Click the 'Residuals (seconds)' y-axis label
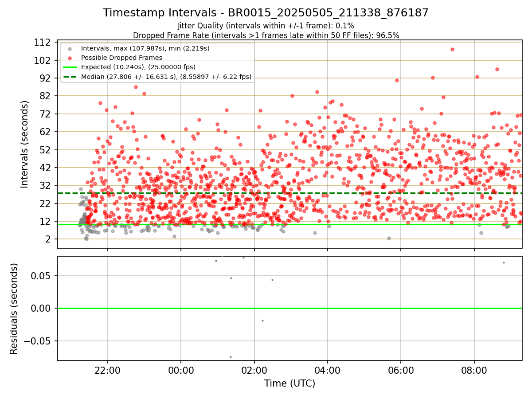This screenshot has width=532, height=399. tap(14, 309)
